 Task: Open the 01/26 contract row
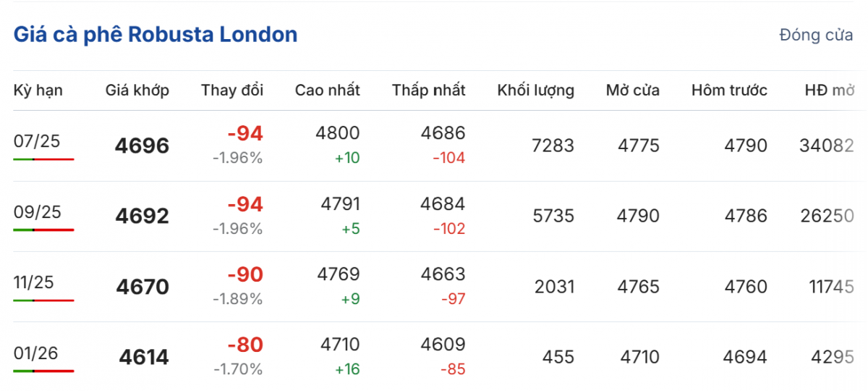37,353
